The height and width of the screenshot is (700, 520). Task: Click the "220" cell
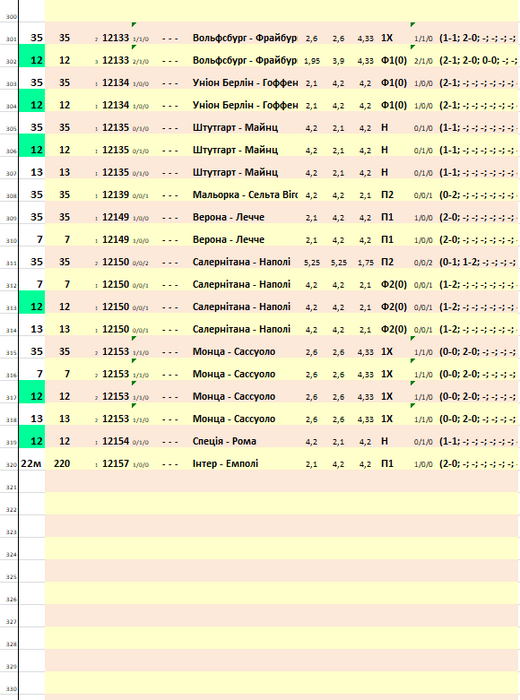pyautogui.click(x=62, y=463)
